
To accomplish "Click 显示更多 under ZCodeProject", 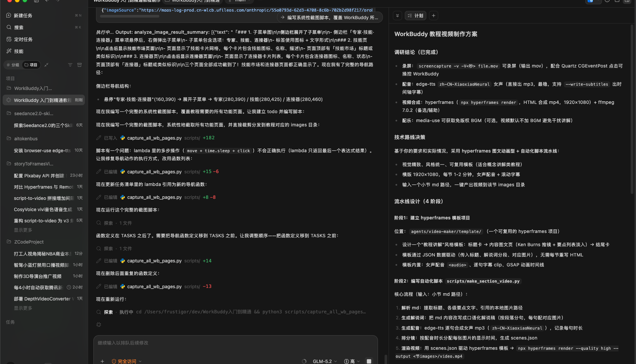I will tap(23, 308).
